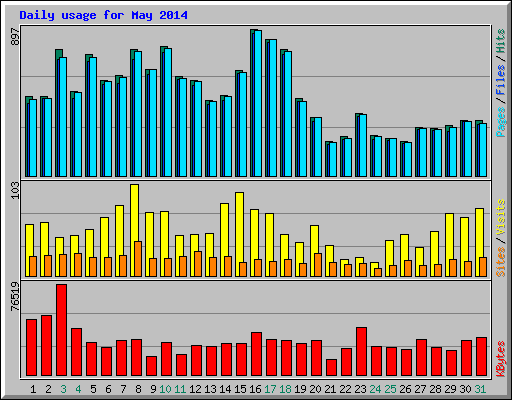Click the 'Sites / Visits' legend label
This screenshot has width=512, height=400.
click(500, 238)
